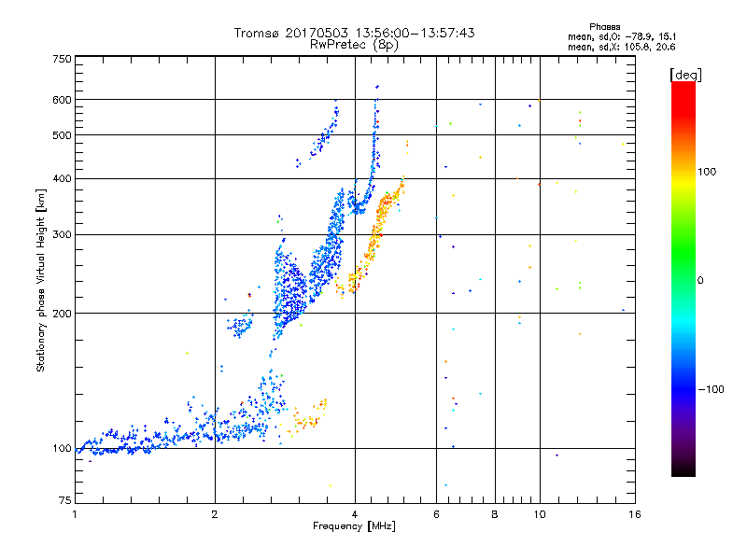Click the y-axis tick label '300'
This screenshot has width=747, height=560.
tap(62, 234)
